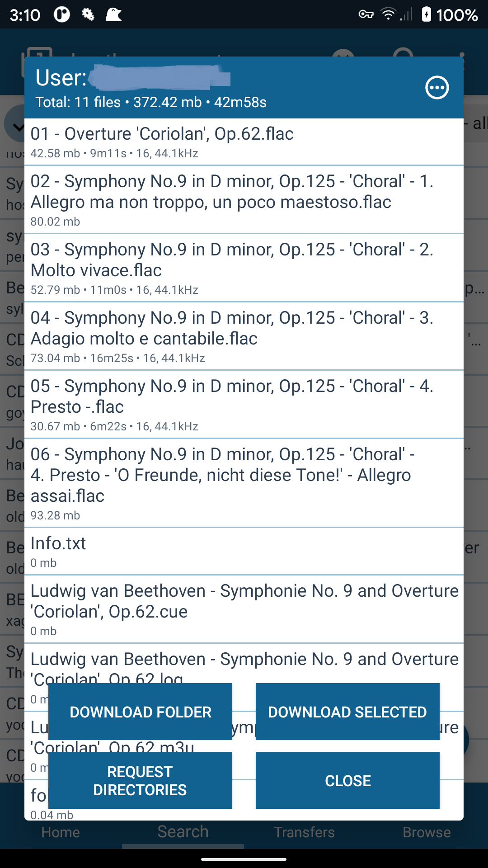Select the Beethoven Symphonie .log file
This screenshot has width=488, height=868.
click(x=244, y=665)
